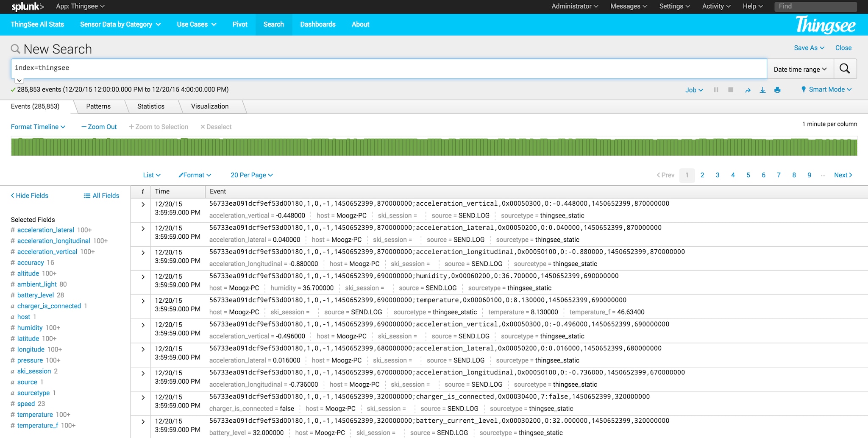The width and height of the screenshot is (868, 438).
Task: Open Dashboards page
Action: (x=317, y=25)
